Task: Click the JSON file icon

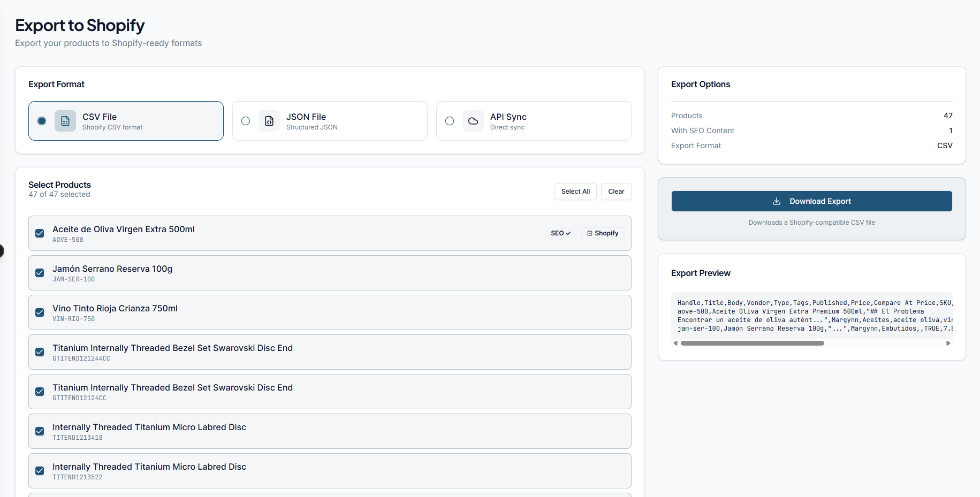Action: coord(269,121)
